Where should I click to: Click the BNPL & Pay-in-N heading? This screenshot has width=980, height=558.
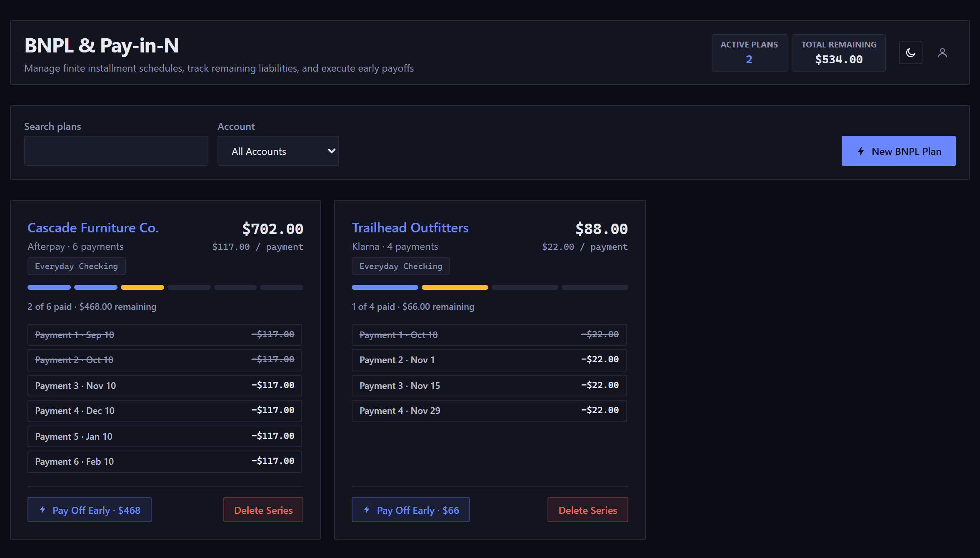click(x=102, y=45)
